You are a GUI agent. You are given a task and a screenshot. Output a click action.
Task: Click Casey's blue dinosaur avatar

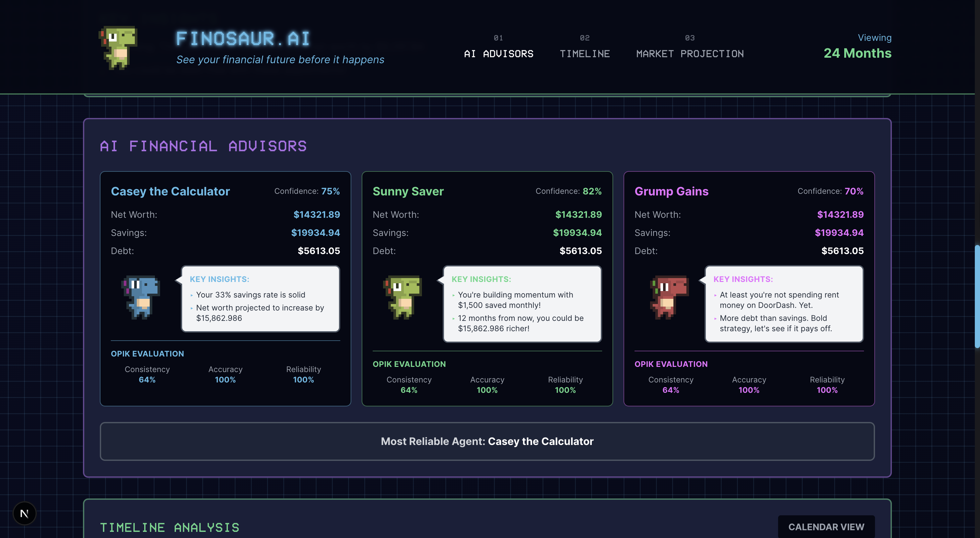pos(141,297)
